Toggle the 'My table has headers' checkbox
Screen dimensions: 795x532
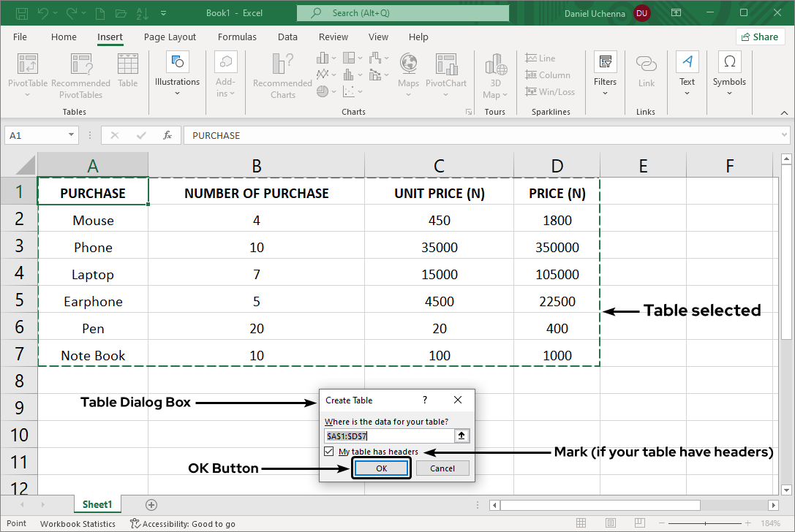pos(331,452)
